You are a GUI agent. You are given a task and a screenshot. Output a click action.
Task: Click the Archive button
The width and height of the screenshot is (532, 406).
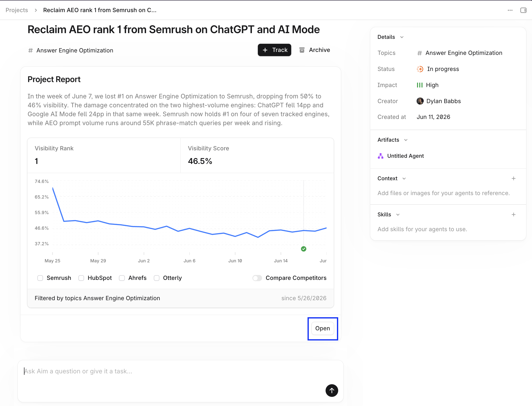tap(314, 50)
